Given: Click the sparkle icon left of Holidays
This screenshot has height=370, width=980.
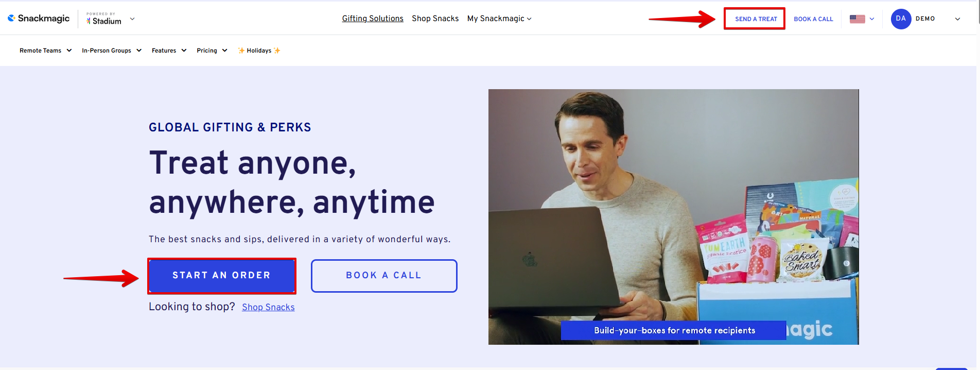Looking at the screenshot, I should pos(241,51).
